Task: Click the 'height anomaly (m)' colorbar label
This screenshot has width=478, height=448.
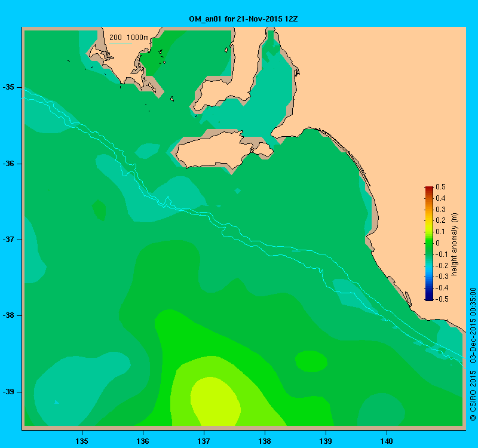Action: tap(454, 244)
